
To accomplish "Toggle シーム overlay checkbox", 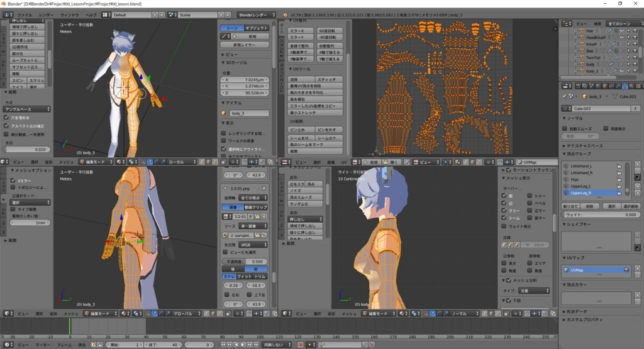I will click(504, 218).
